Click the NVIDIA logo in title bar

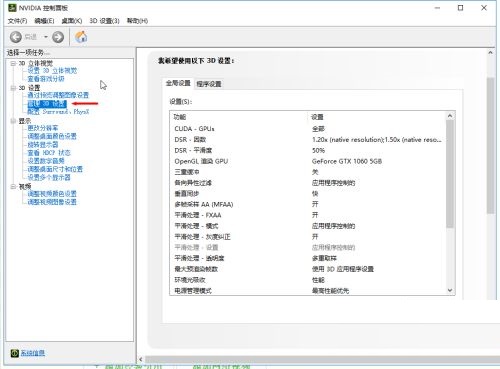(x=12, y=7)
